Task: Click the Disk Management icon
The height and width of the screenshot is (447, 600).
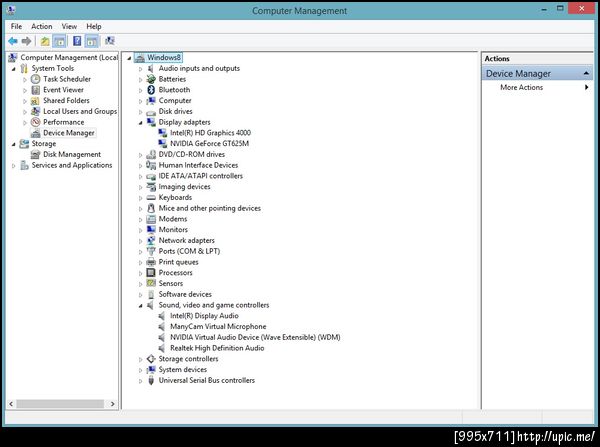Action: 36,154
